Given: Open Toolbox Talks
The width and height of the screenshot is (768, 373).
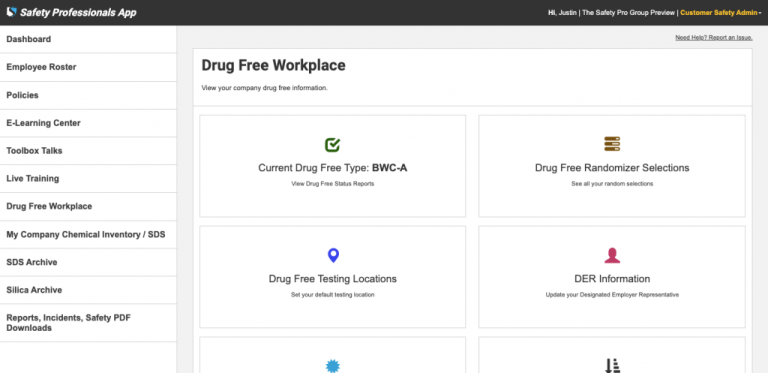Looking at the screenshot, I should coord(88,151).
